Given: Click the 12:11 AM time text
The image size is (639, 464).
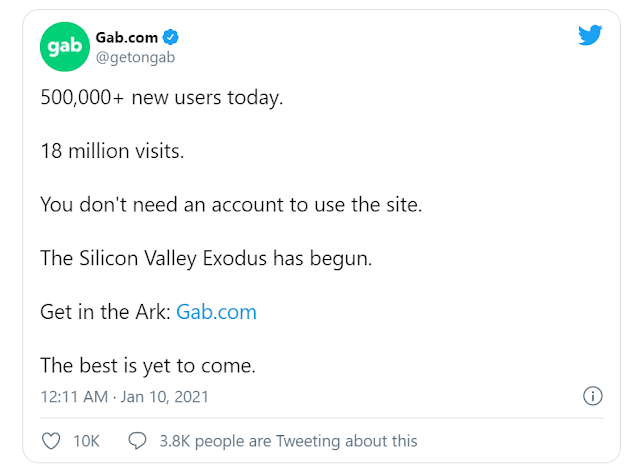Looking at the screenshot, I should 74,397.
